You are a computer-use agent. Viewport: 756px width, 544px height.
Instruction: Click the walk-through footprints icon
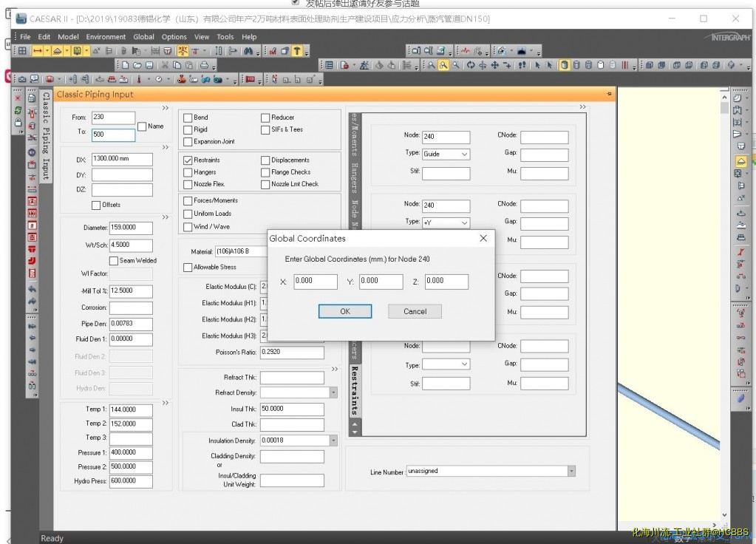coord(522,65)
